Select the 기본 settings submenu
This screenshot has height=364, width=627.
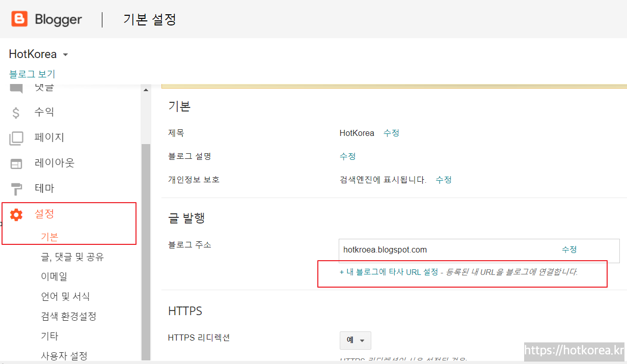click(49, 237)
